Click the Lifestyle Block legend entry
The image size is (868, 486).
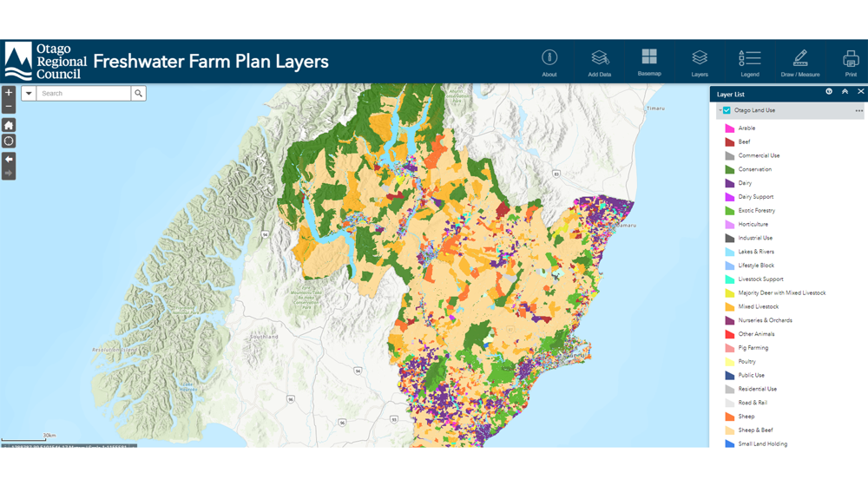(756, 266)
